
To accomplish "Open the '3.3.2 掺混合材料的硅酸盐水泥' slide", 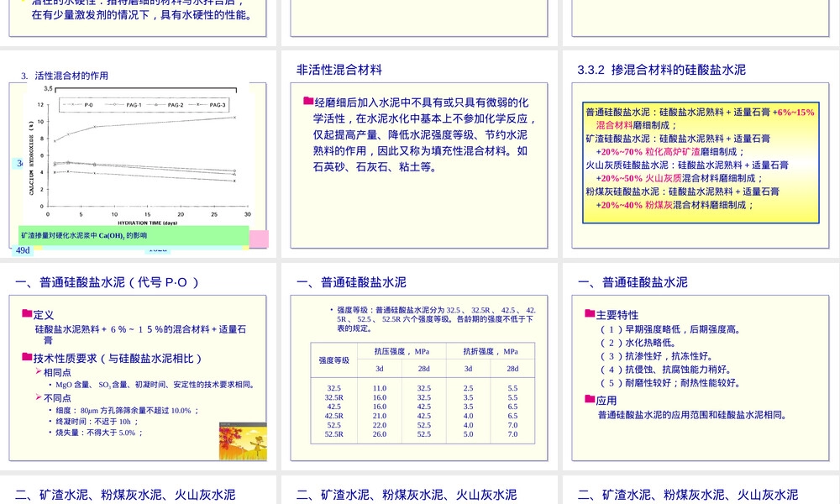I will (x=701, y=154).
